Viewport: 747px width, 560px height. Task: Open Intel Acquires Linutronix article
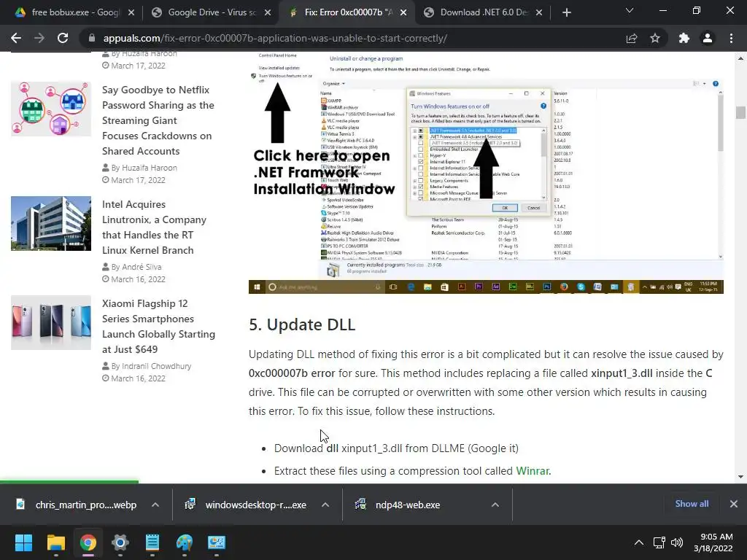[155, 227]
